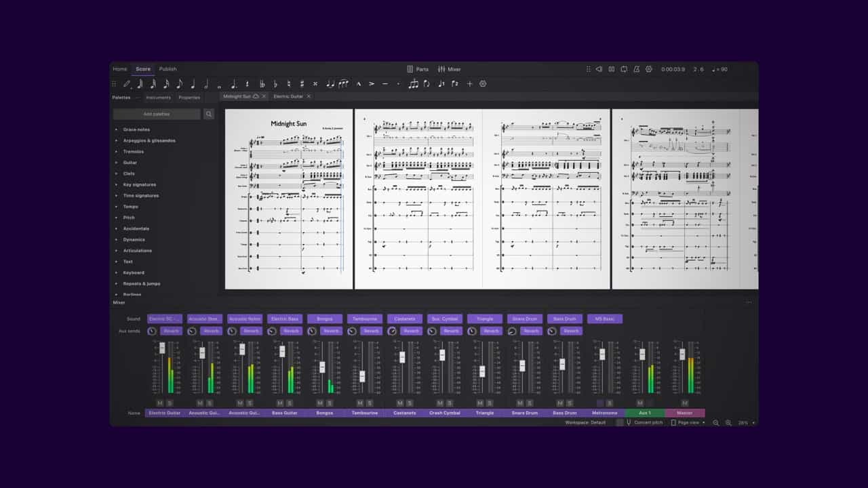Open the Mixer panel from the top toolbar
This screenshot has height=488, width=868.
click(x=449, y=69)
